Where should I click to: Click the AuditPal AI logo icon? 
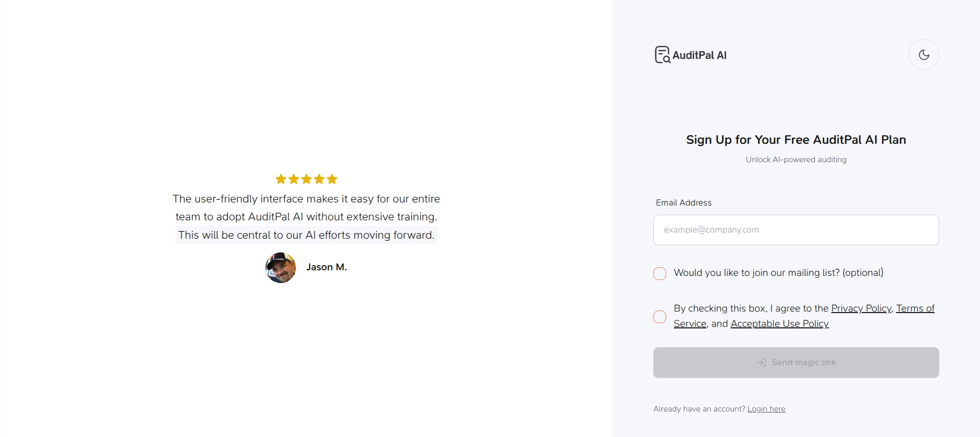pyautogui.click(x=662, y=55)
